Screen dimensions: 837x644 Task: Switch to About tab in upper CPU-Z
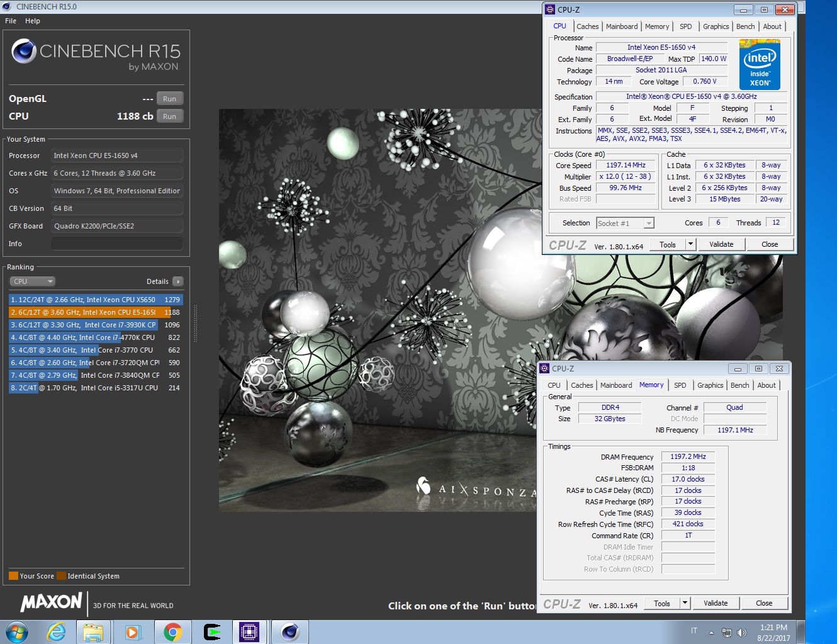(772, 26)
